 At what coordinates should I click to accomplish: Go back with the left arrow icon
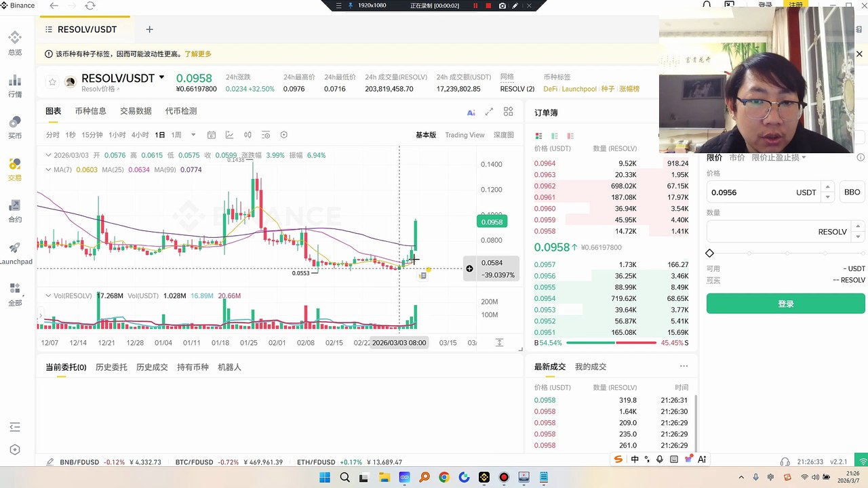[x=54, y=5]
